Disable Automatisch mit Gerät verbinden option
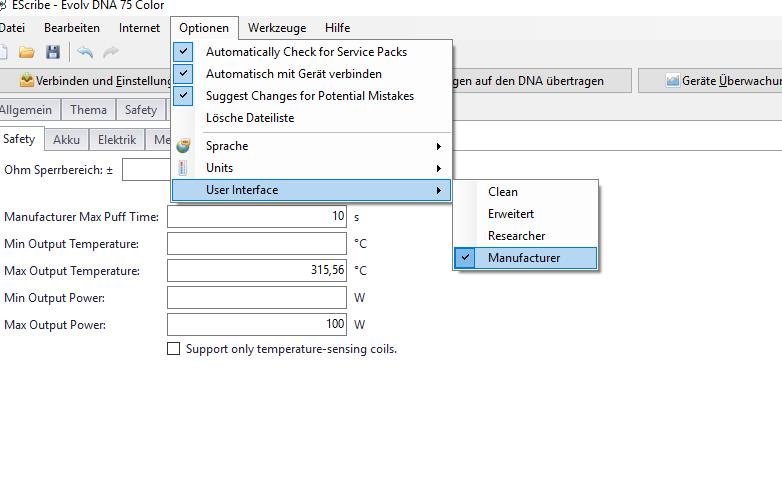 tap(294, 74)
